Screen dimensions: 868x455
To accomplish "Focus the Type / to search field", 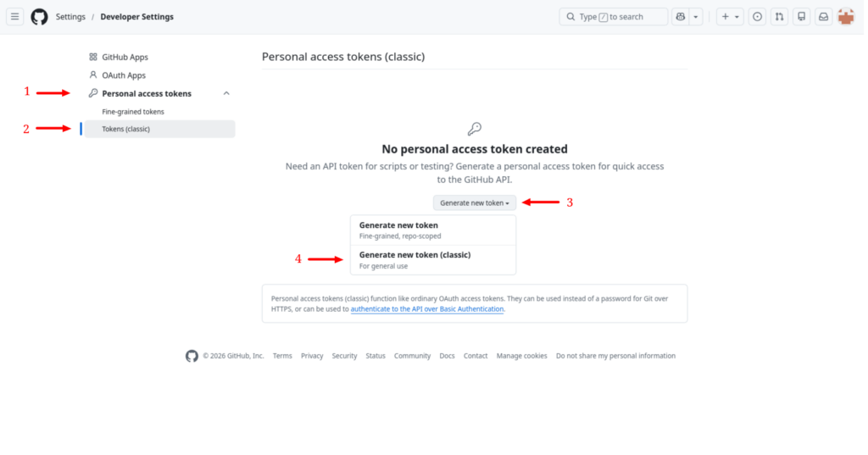I will (x=614, y=17).
